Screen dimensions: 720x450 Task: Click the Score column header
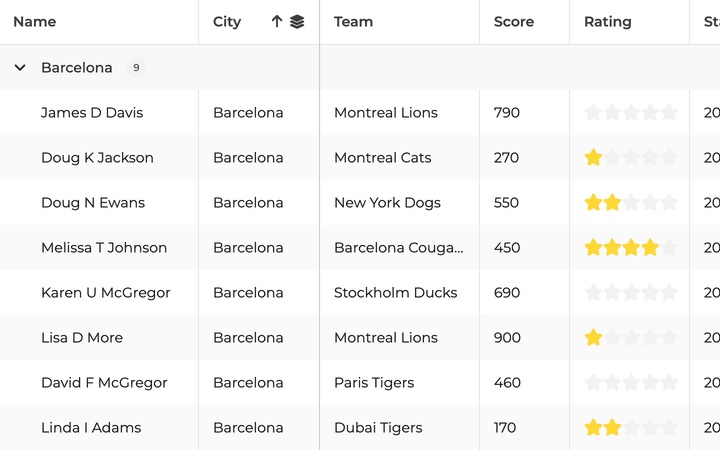(x=514, y=22)
